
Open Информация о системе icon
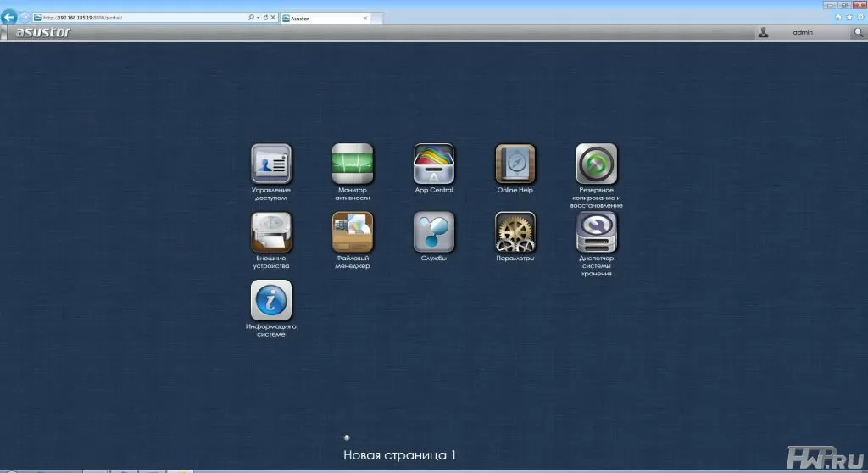point(270,300)
